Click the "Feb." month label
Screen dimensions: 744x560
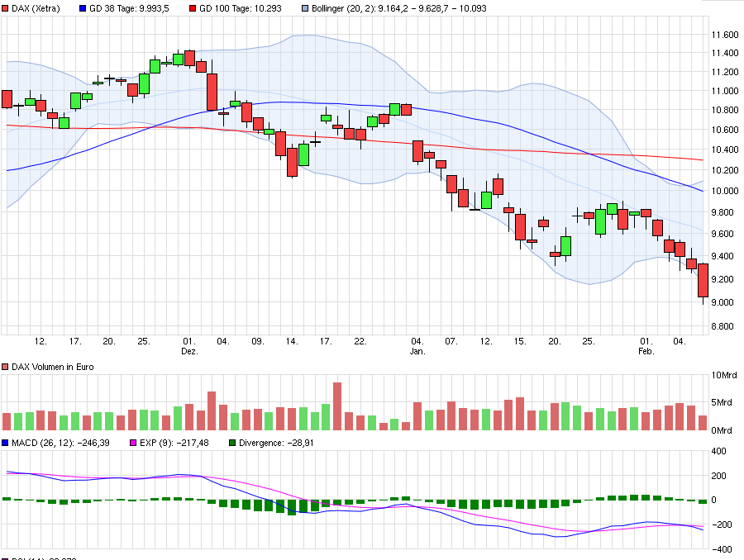coord(646,351)
